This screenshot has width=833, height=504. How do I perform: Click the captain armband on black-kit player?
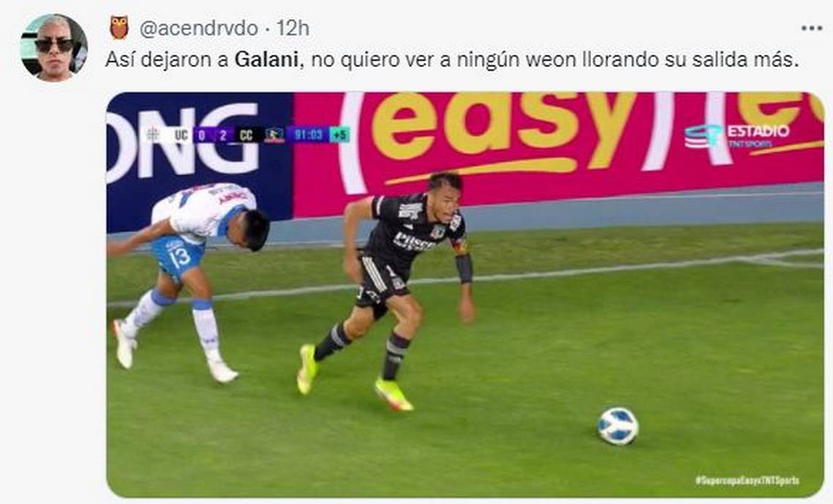coord(459,246)
